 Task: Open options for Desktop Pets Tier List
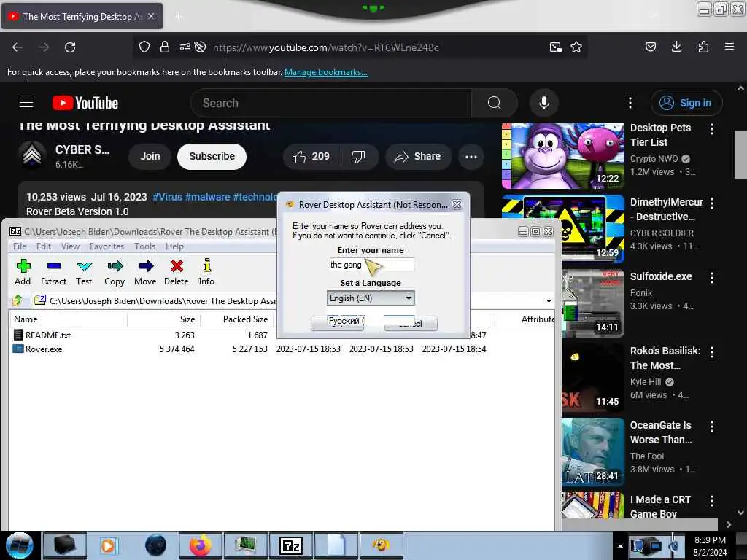pyautogui.click(x=712, y=129)
